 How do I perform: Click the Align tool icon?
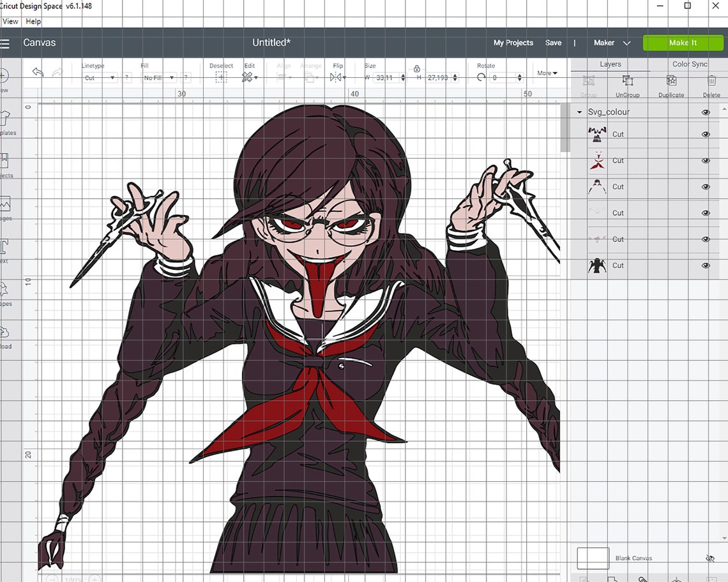281,78
